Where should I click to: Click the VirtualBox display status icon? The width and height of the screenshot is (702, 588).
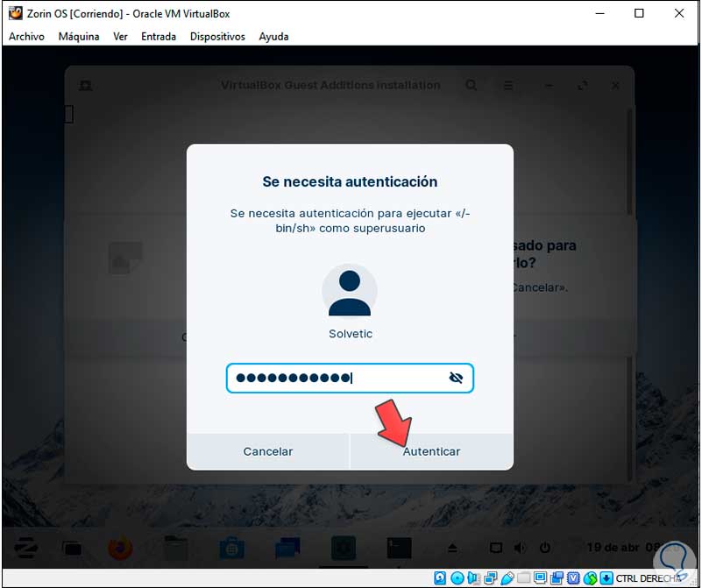click(541, 578)
